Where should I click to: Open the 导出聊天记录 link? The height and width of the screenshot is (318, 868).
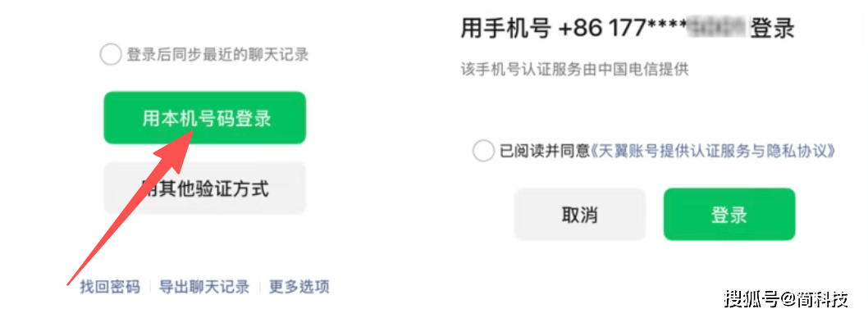[204, 287]
